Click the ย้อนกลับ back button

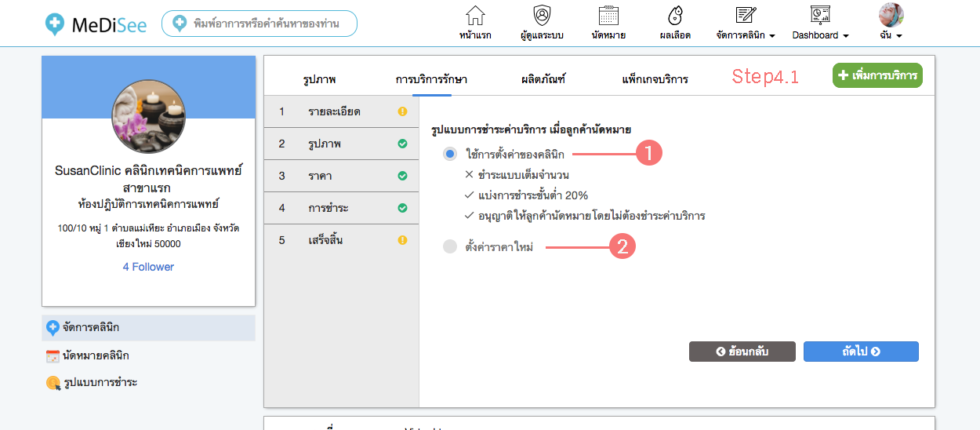(x=742, y=352)
